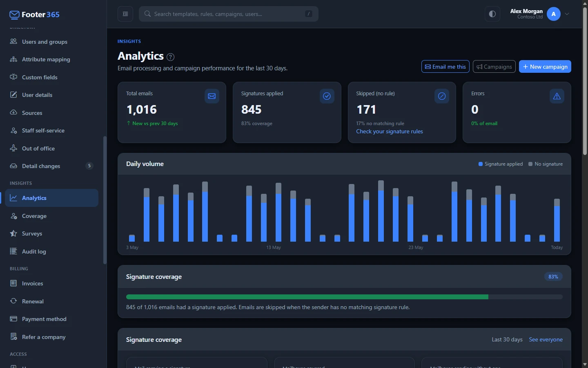Click the Email me this button
Viewport: 588px width, 368px height.
(445, 67)
